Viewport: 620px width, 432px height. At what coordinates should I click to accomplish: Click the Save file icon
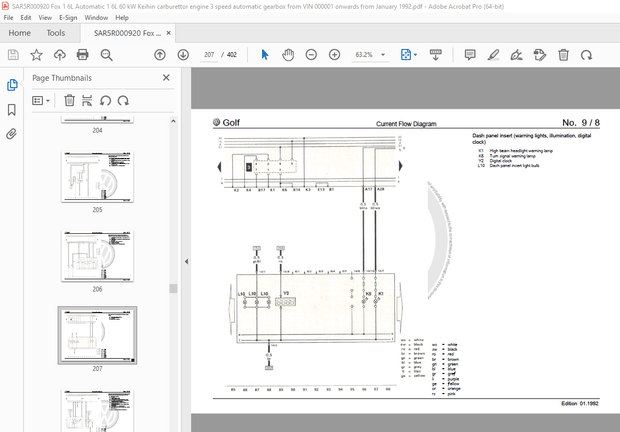13,55
